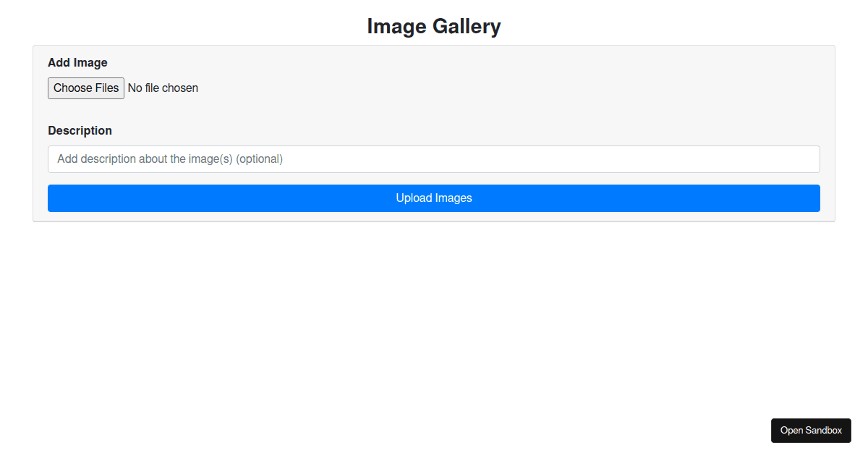The height and width of the screenshot is (456, 868).
Task: Click inside the description placeholder text
Action: pyautogui.click(x=171, y=159)
